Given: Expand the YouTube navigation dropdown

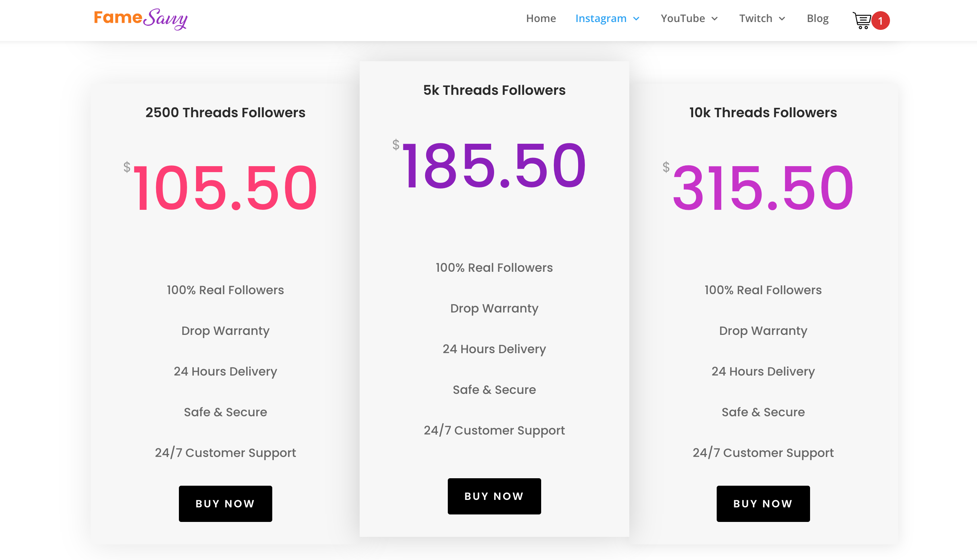Looking at the screenshot, I should [689, 18].
